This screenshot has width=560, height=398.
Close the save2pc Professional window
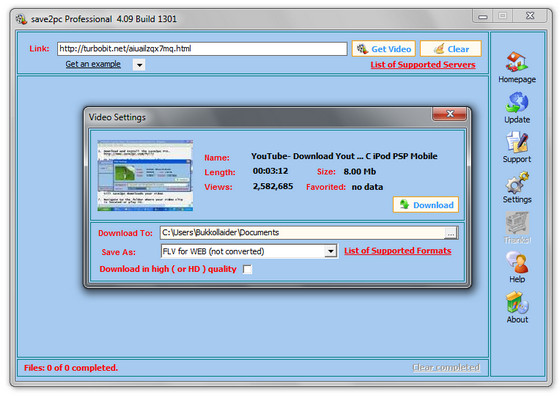(530, 16)
